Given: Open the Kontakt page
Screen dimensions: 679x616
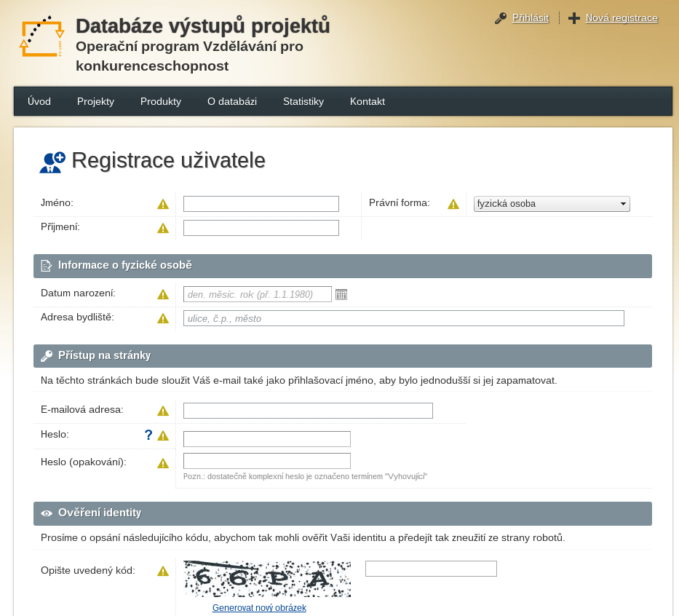Looking at the screenshot, I should pos(367,101).
